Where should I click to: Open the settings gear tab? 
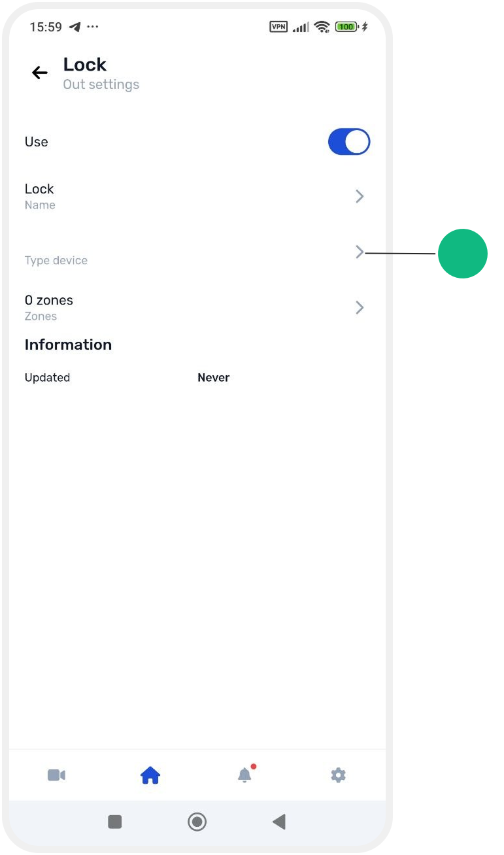coord(338,775)
